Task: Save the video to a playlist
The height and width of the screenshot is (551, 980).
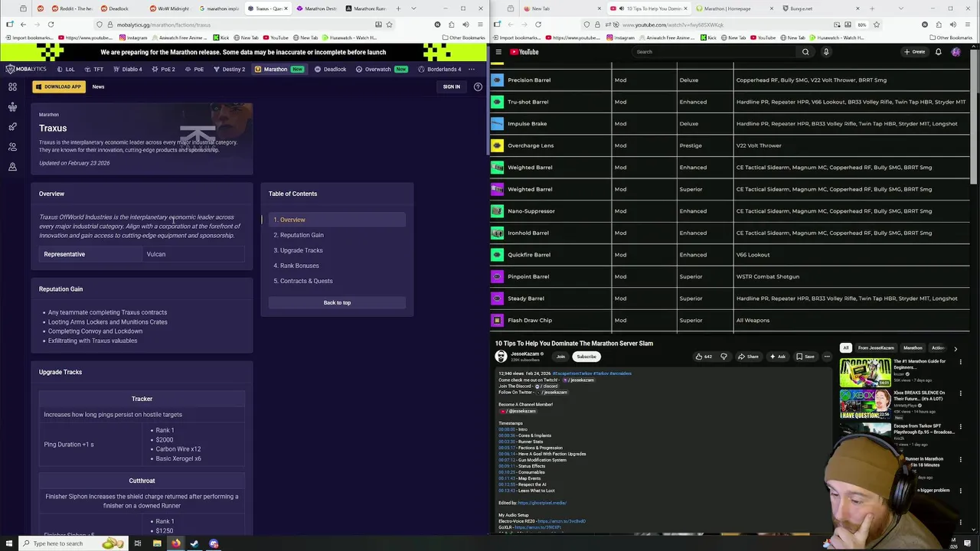Action: tap(805, 357)
